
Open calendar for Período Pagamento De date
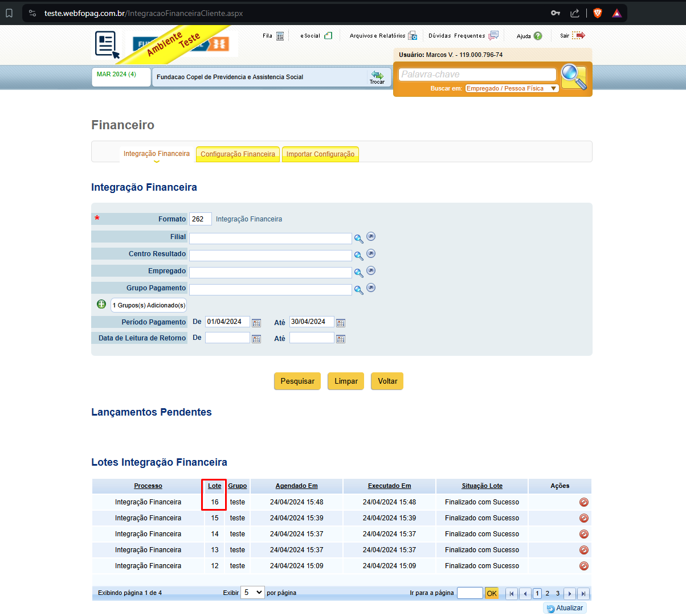[256, 323]
